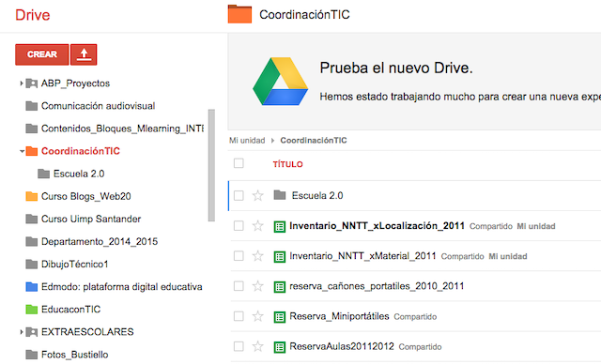Star the ReservaAulas20112012 file

click(x=258, y=346)
